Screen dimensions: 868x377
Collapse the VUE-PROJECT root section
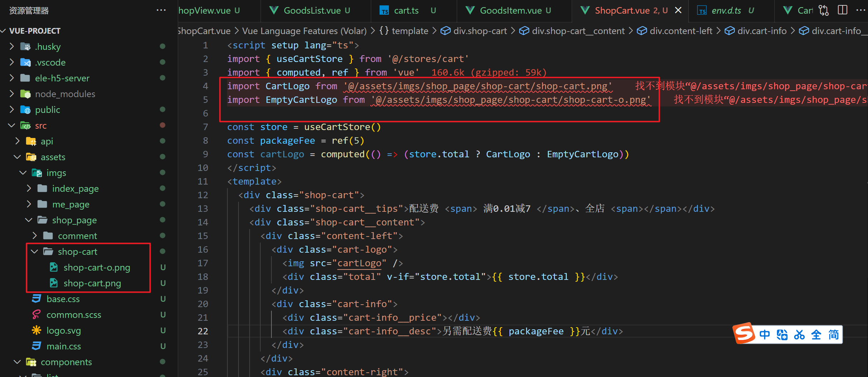(x=4, y=31)
